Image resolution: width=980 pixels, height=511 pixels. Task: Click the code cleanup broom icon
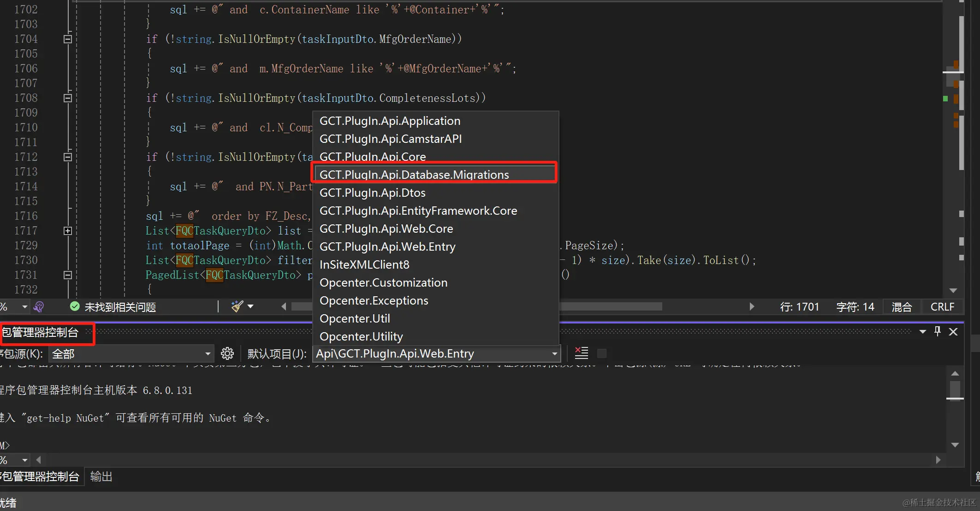coord(237,306)
